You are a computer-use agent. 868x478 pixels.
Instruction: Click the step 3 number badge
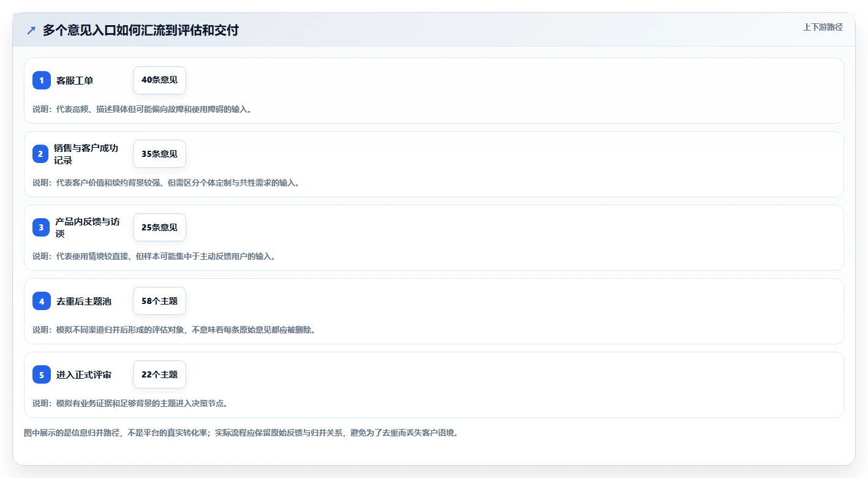click(41, 227)
